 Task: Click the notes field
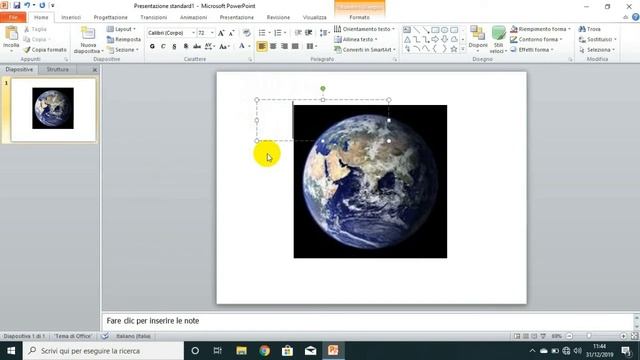(x=367, y=321)
